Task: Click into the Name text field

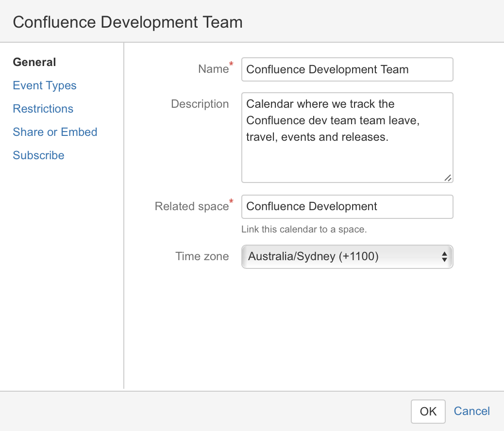Action: coord(347,69)
